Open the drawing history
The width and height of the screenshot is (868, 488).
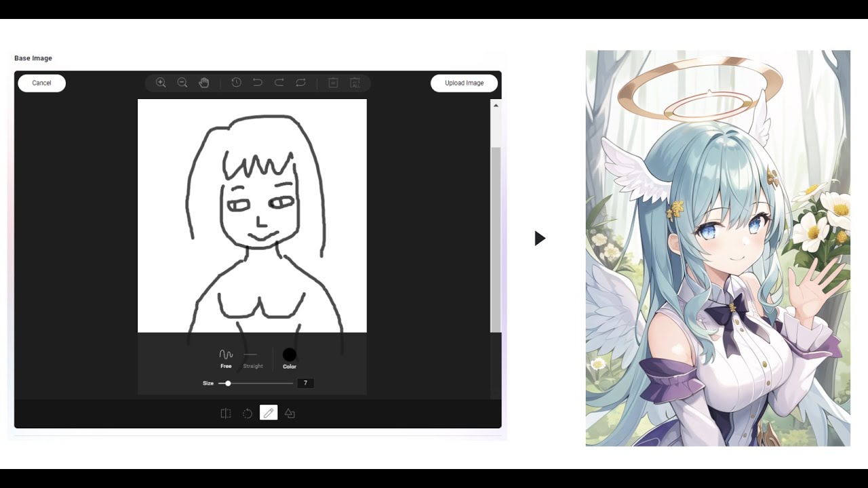pyautogui.click(x=236, y=83)
